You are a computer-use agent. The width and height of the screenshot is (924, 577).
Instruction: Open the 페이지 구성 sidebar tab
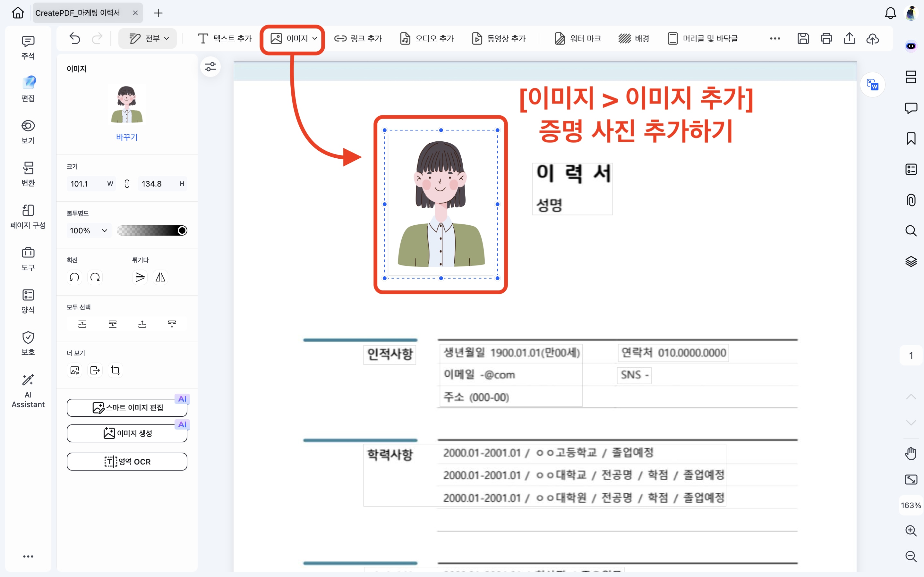click(x=28, y=216)
